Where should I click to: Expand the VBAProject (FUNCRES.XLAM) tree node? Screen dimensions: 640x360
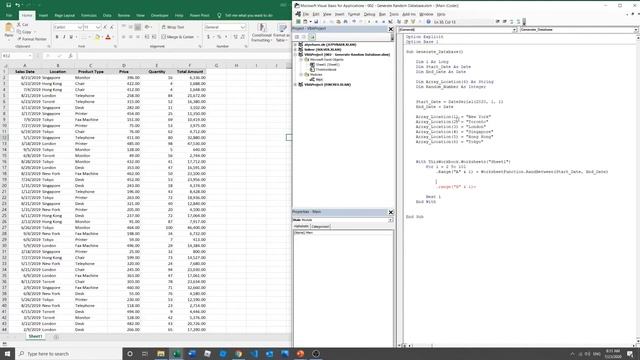pos(296,84)
